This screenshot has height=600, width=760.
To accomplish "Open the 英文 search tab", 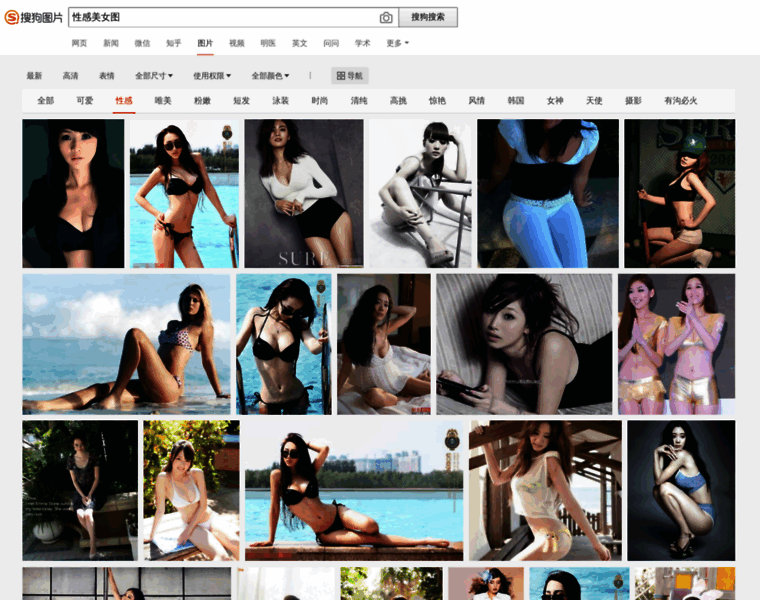I will click(300, 43).
